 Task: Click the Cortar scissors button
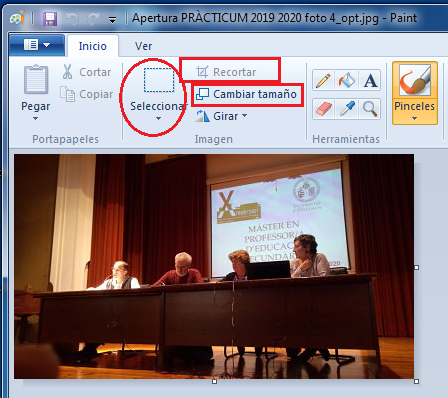(87, 72)
